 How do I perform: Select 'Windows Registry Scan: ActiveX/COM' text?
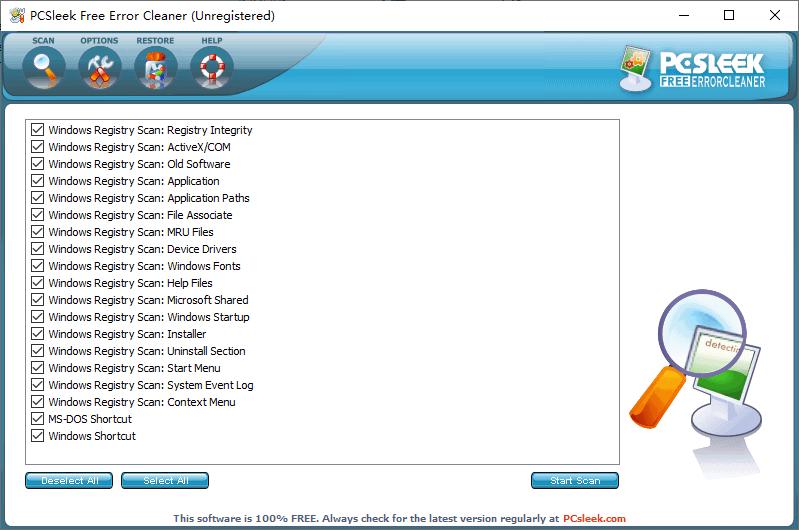click(x=140, y=147)
